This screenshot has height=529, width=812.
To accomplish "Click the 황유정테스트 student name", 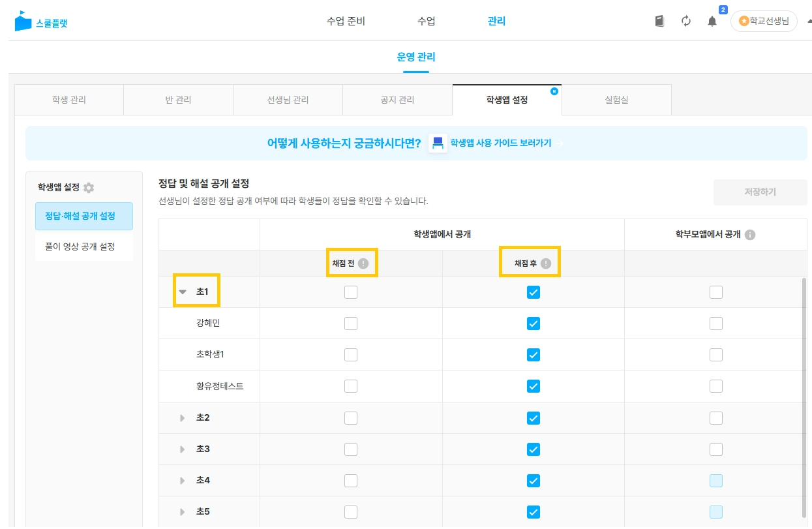I will (220, 386).
